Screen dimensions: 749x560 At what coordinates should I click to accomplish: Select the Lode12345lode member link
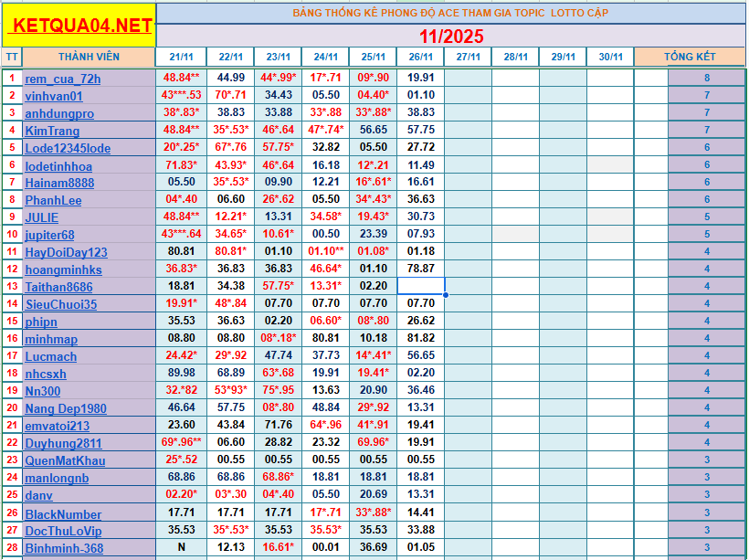click(68, 148)
